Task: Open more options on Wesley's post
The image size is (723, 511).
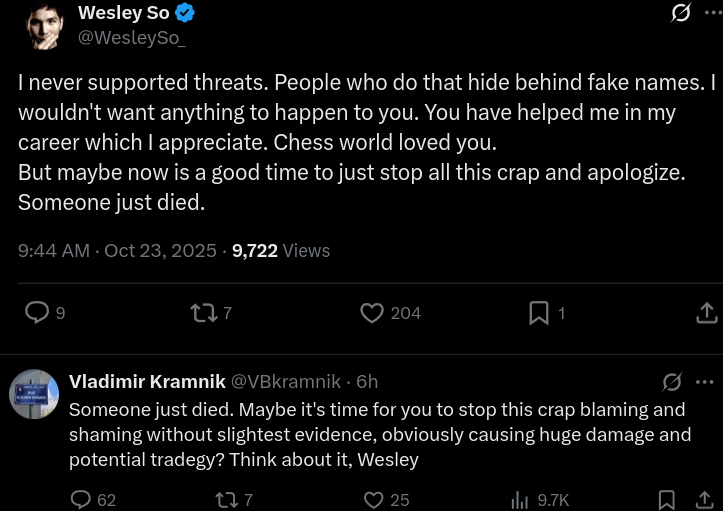Action: tap(712, 13)
